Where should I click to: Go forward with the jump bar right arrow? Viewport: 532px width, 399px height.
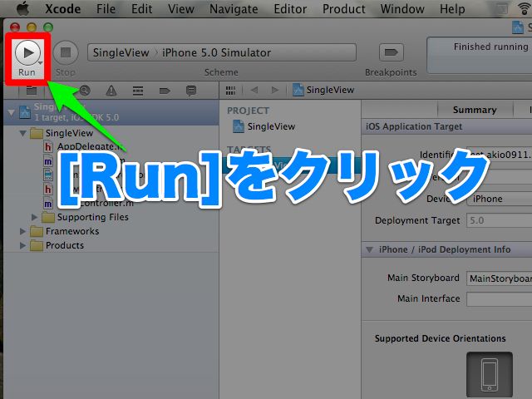(275, 90)
